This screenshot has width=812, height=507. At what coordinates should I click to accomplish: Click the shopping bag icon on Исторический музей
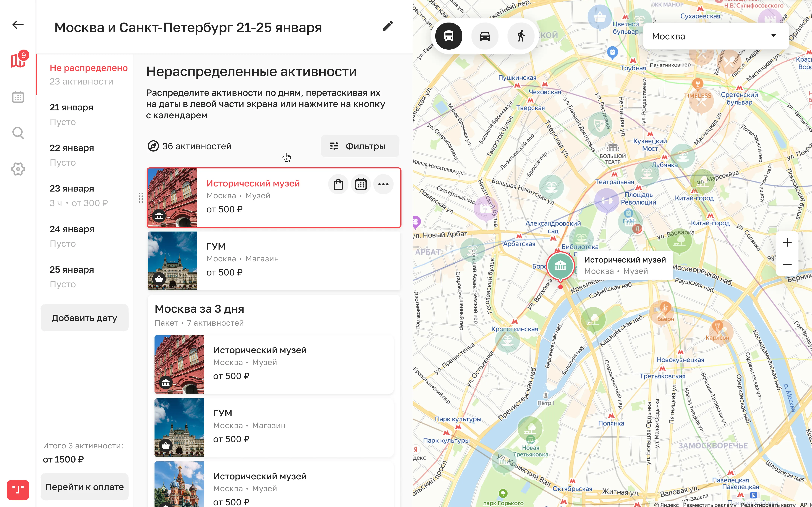(338, 184)
